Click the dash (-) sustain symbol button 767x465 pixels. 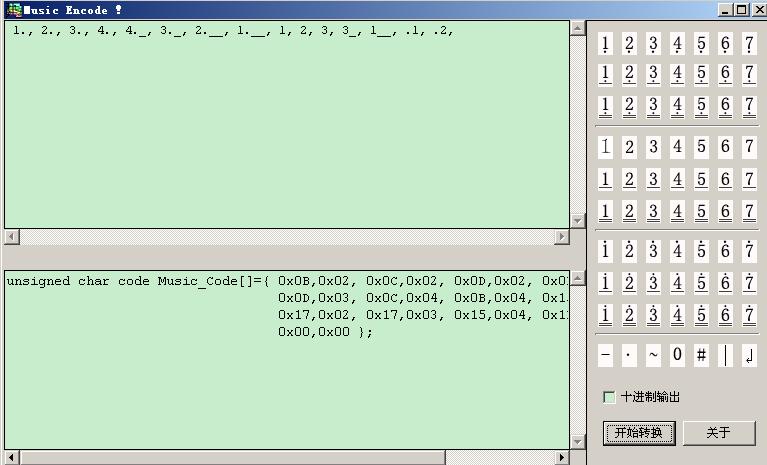tap(605, 356)
